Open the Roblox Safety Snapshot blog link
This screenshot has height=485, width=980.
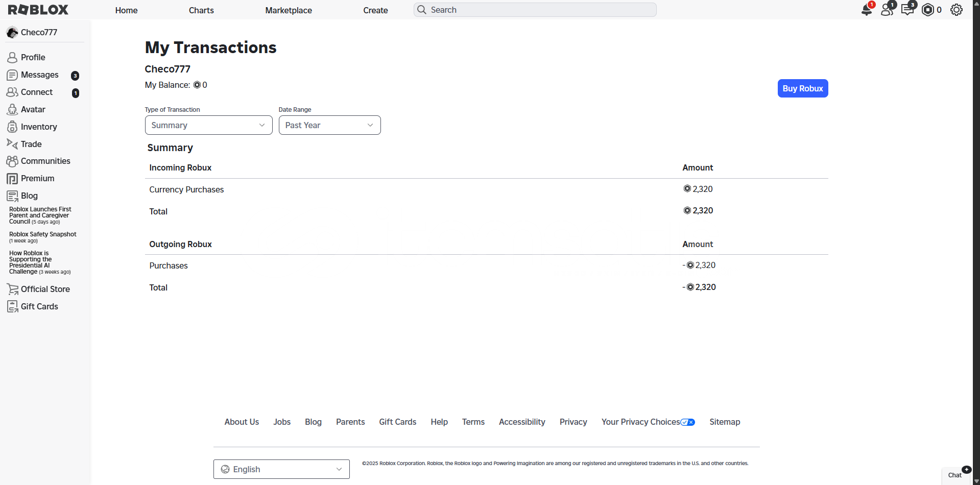(x=43, y=234)
